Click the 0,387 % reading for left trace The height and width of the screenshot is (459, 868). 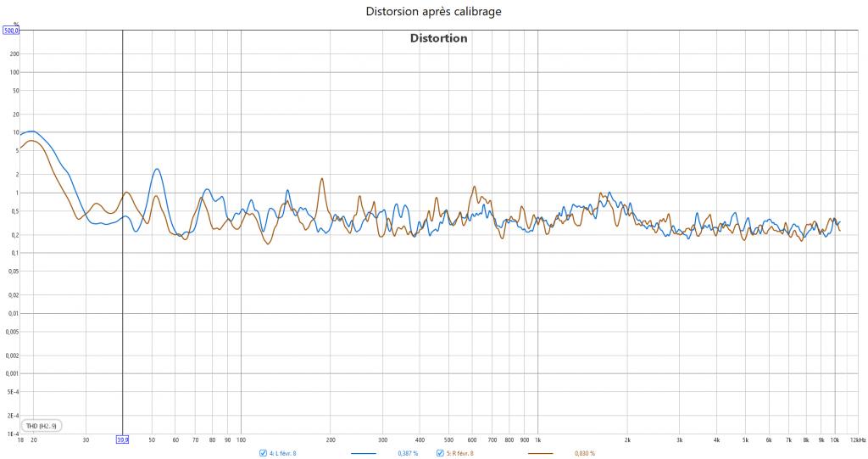[x=408, y=454]
